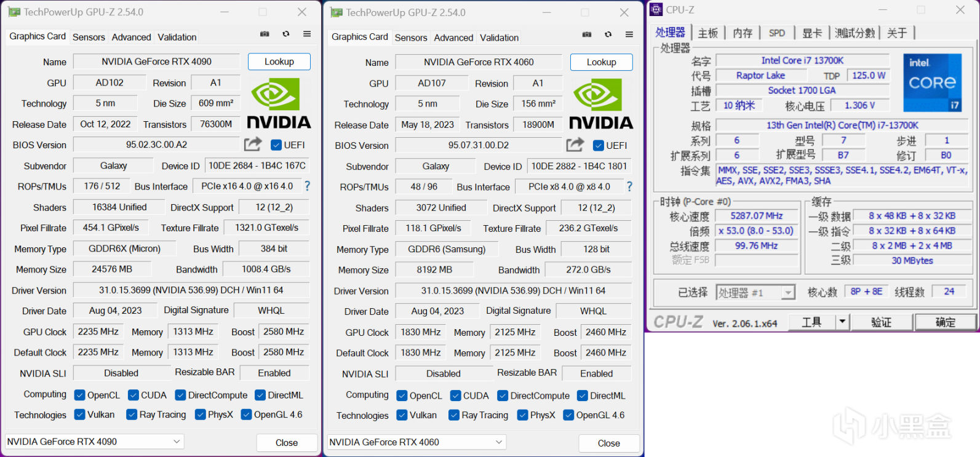Toggle CUDA checkbox in RTX 4060 window
This screenshot has height=457, width=980.
(455, 395)
